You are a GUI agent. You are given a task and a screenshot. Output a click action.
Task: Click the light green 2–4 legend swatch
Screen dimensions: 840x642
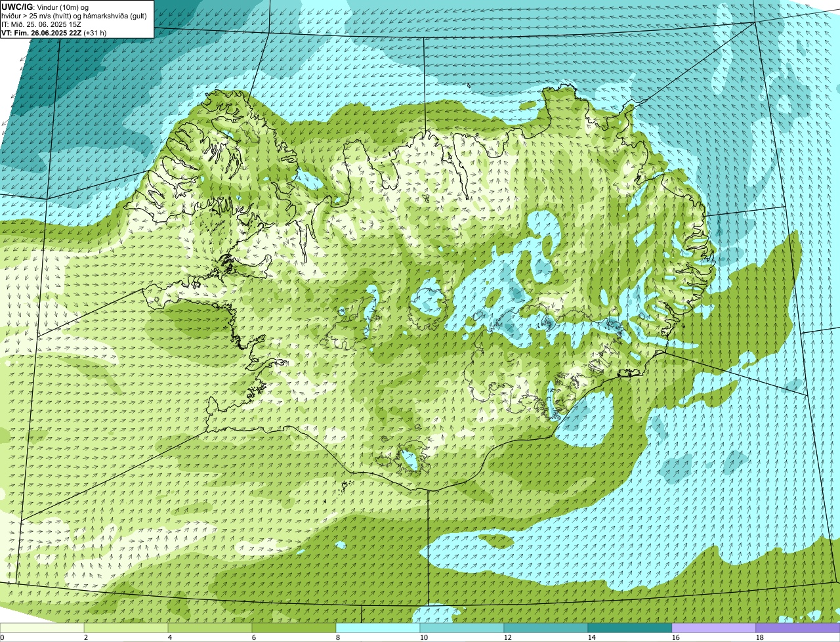(x=126, y=628)
